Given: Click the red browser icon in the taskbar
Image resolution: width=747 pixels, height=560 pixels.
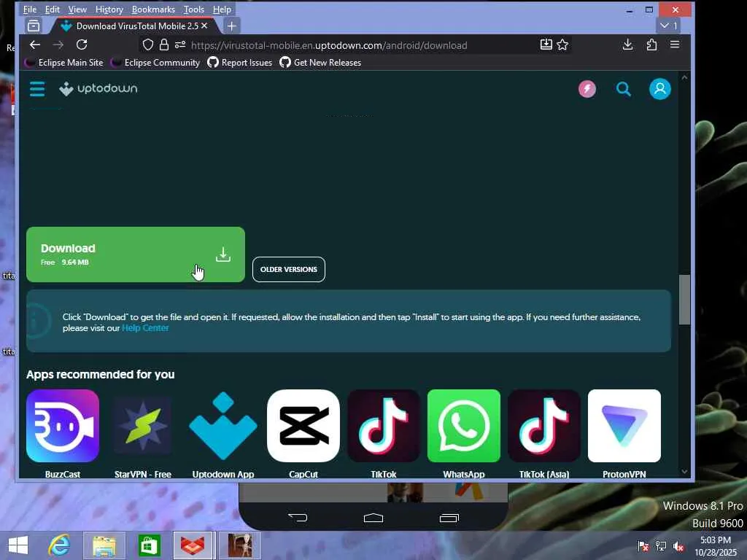Looking at the screenshot, I should tap(193, 545).
